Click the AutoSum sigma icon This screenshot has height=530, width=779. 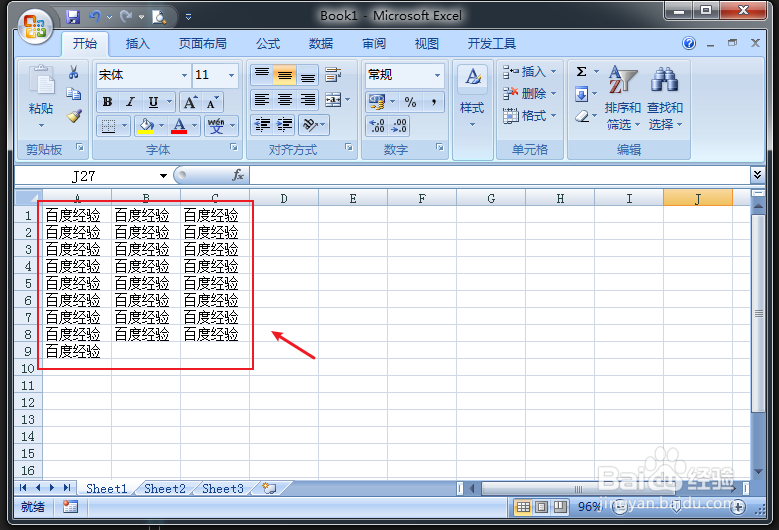[x=582, y=72]
